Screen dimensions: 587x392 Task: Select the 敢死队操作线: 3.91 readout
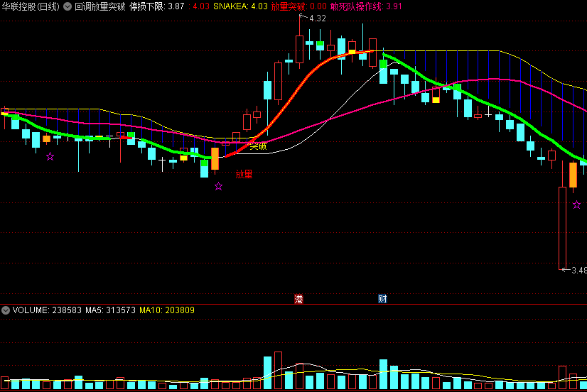click(366, 6)
